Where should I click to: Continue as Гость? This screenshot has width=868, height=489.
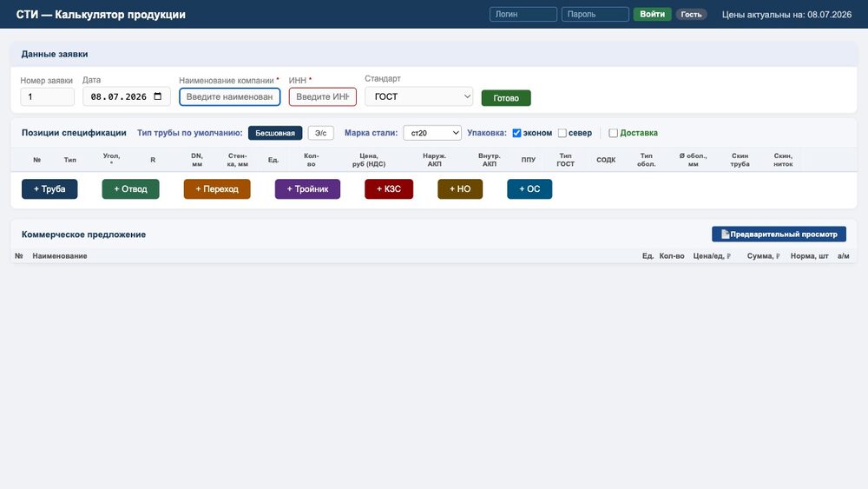point(691,15)
